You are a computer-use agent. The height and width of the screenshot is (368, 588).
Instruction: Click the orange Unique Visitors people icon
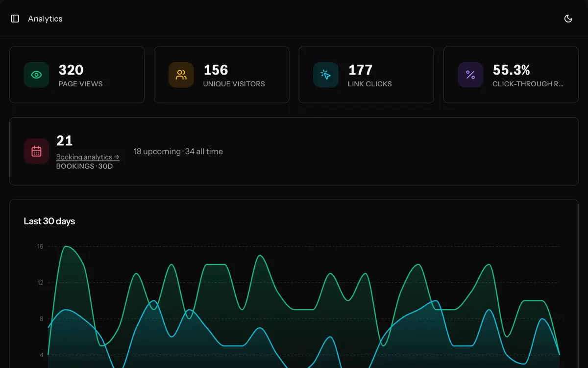181,75
